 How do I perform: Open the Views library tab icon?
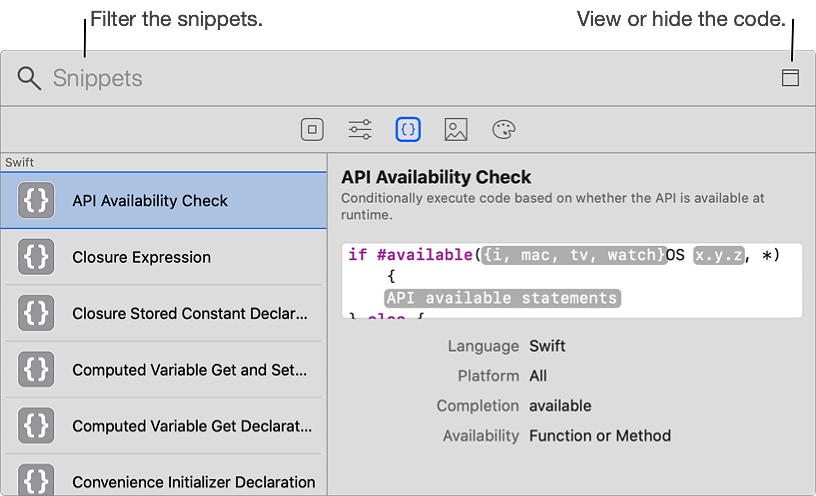pyautogui.click(x=312, y=129)
